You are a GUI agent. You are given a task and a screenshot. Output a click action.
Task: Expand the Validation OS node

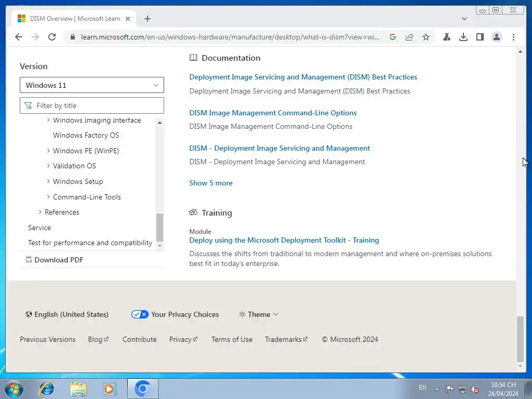pos(48,166)
